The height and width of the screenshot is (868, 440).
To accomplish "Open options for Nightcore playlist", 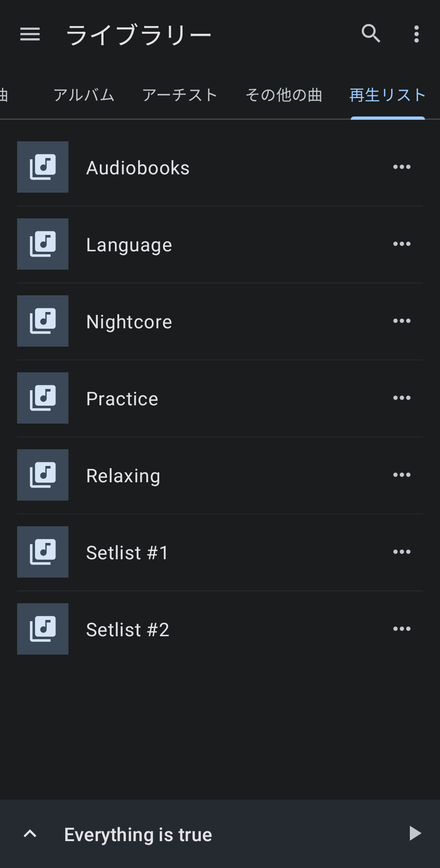I will [x=402, y=321].
